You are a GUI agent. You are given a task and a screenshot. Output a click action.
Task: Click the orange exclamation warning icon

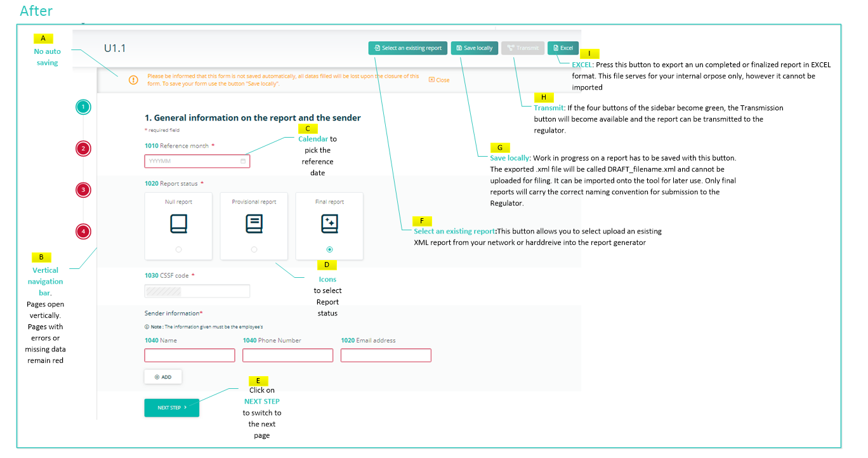[x=133, y=80]
